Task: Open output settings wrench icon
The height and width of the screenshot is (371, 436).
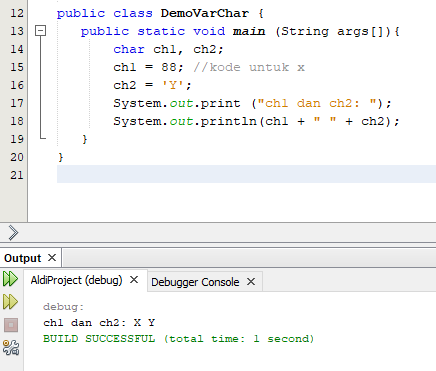Action: point(11,347)
